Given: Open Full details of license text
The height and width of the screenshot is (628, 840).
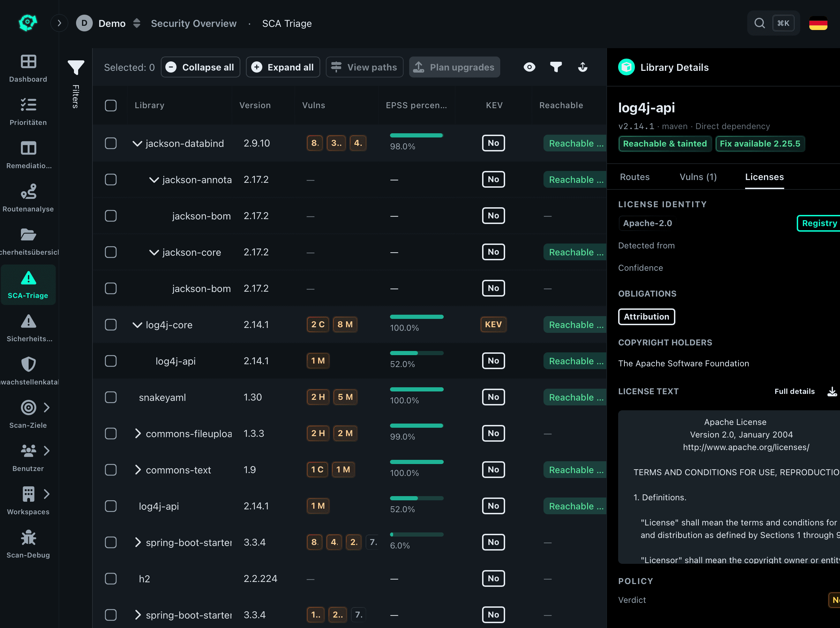Looking at the screenshot, I should pos(794,391).
